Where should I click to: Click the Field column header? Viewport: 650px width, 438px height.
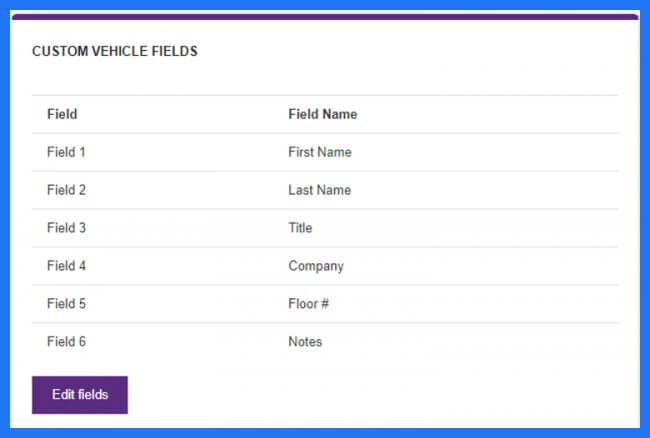[62, 114]
